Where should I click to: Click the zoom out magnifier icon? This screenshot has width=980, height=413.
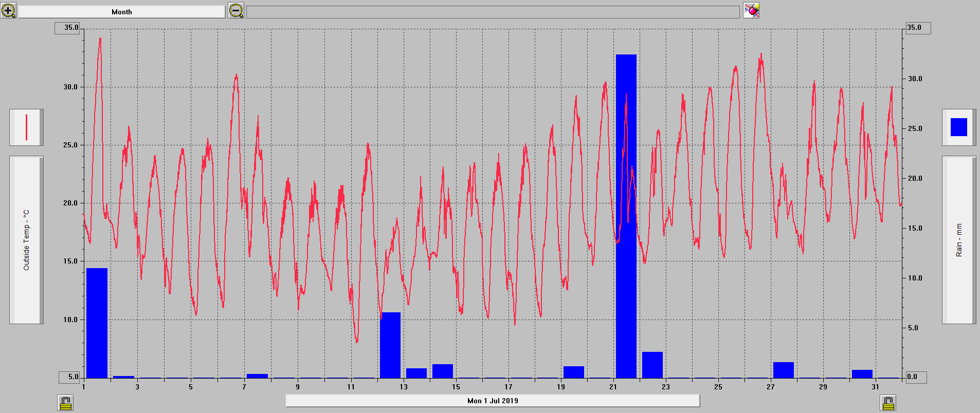click(236, 10)
